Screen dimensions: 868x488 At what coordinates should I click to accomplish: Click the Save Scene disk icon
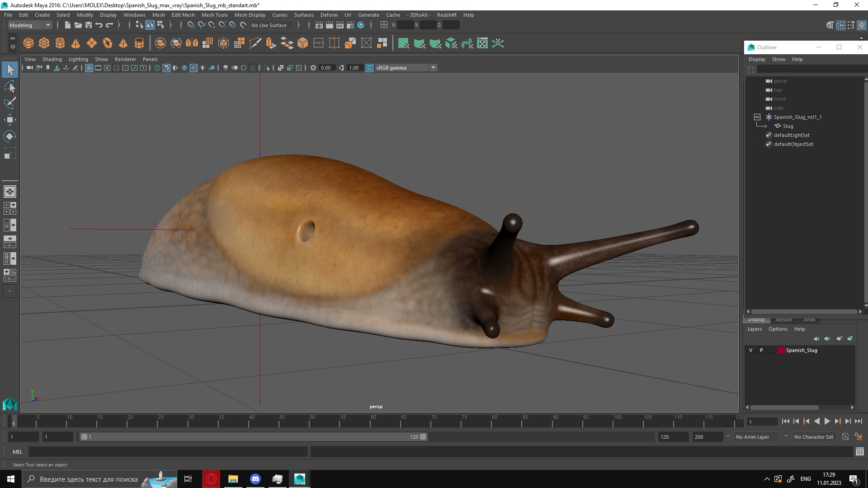[x=89, y=25]
